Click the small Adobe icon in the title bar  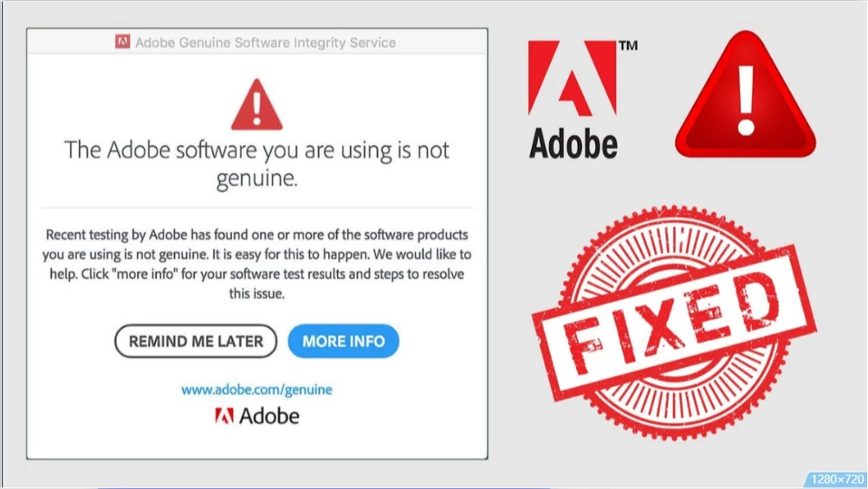click(123, 42)
